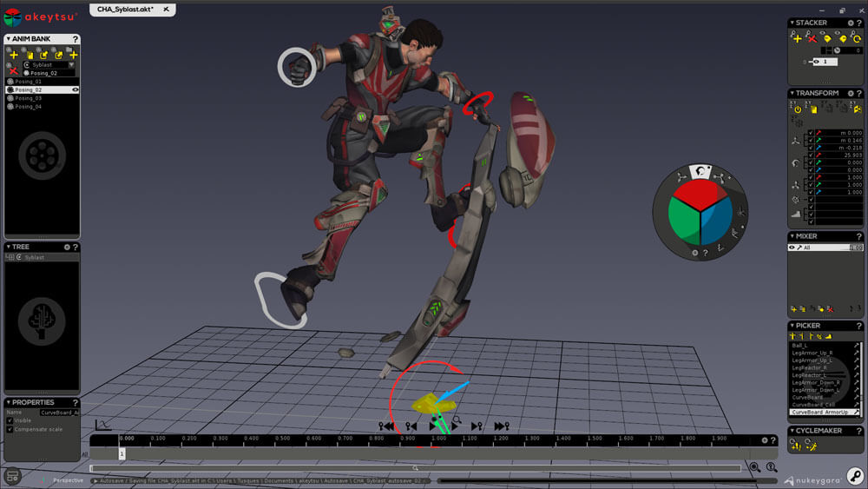The height and width of the screenshot is (489, 868).
Task: Click the Anim Bank help question mark
Action: [76, 39]
